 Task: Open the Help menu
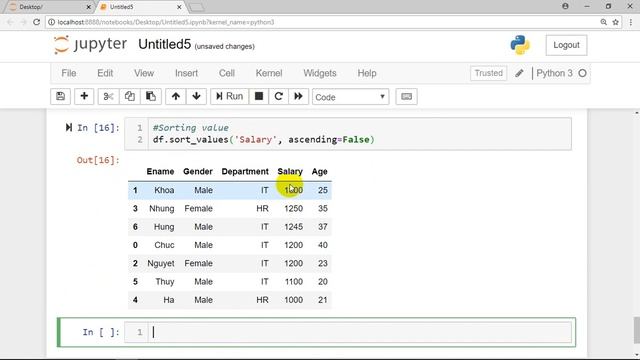click(x=367, y=73)
